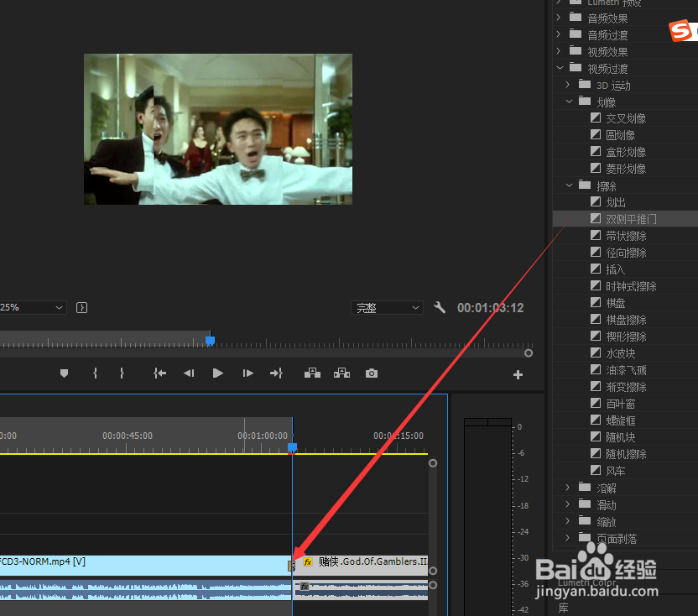Select the 径向擦除 transition
This screenshot has height=616, width=698.
[626, 253]
